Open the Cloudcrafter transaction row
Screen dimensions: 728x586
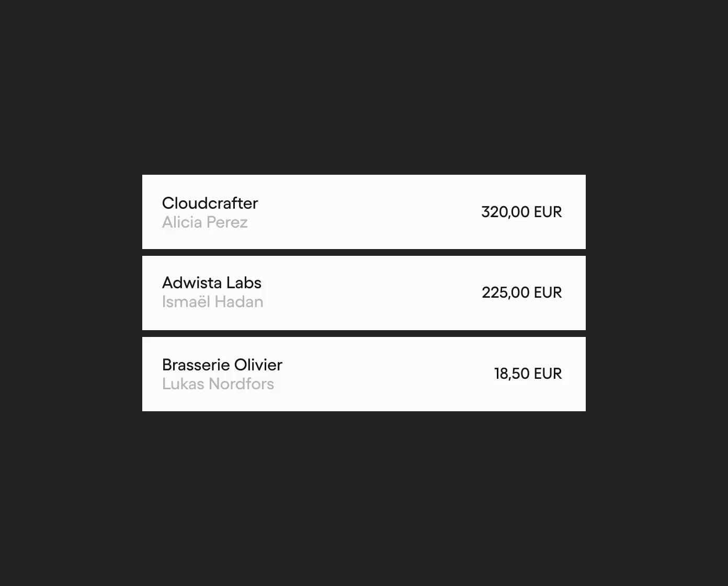coord(364,212)
